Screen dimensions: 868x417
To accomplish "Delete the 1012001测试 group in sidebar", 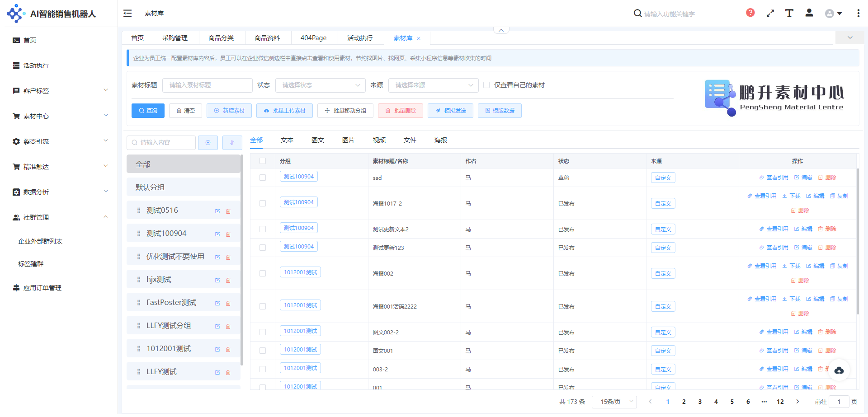I will click(228, 349).
